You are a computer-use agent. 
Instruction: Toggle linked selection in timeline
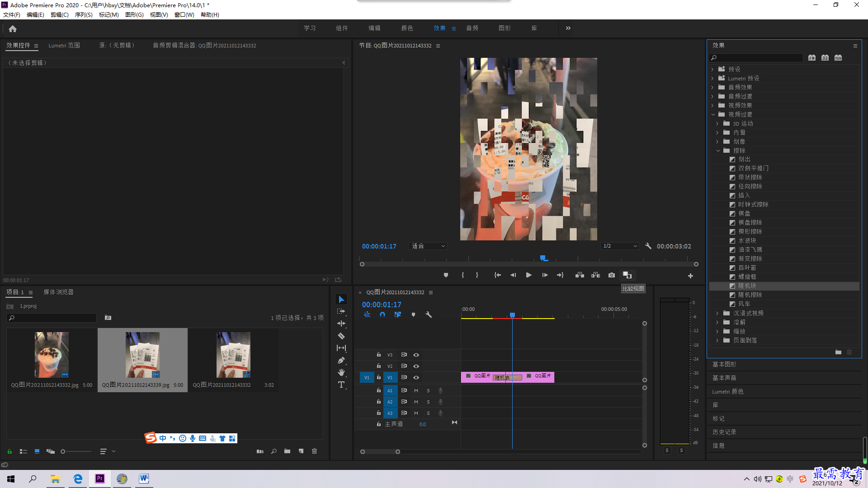pyautogui.click(x=398, y=314)
